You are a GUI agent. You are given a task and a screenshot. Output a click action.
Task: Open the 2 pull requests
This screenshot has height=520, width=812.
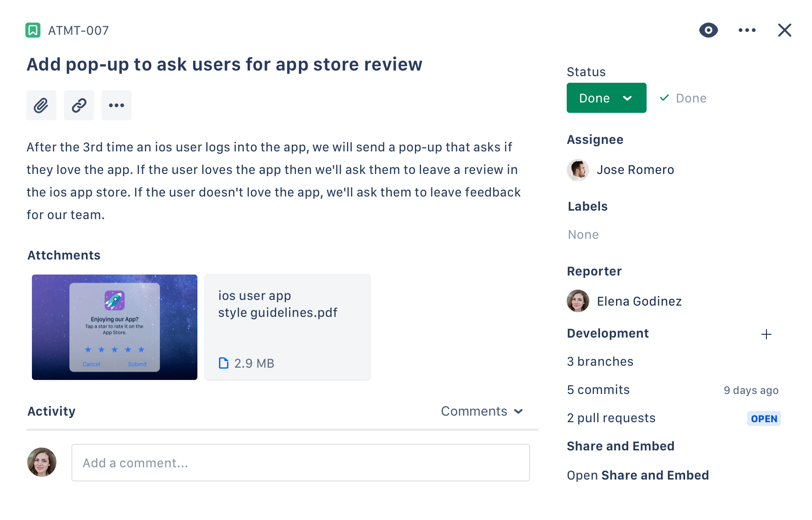(611, 418)
